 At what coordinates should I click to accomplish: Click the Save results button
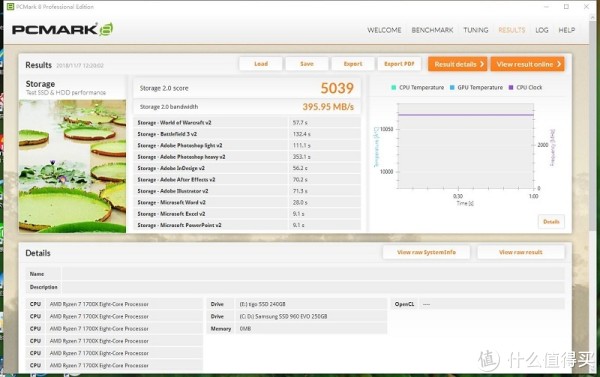point(307,64)
